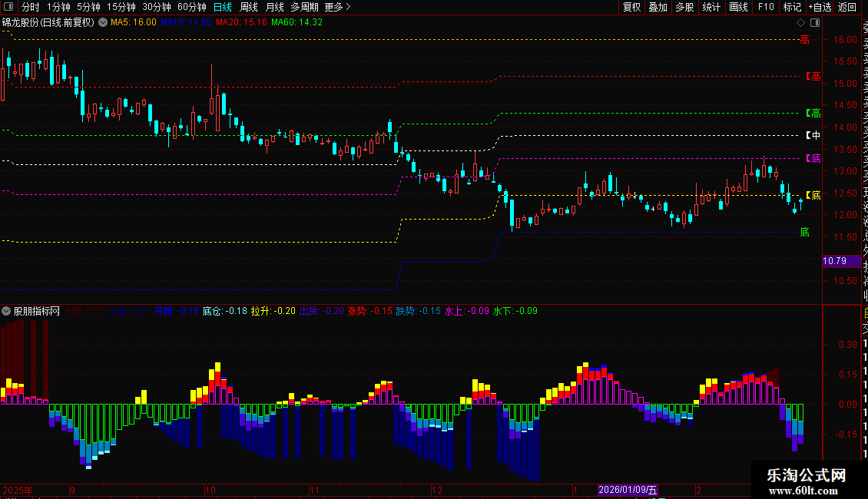Select the 15分钟 period tab
The width and height of the screenshot is (868, 499).
coord(121,7)
